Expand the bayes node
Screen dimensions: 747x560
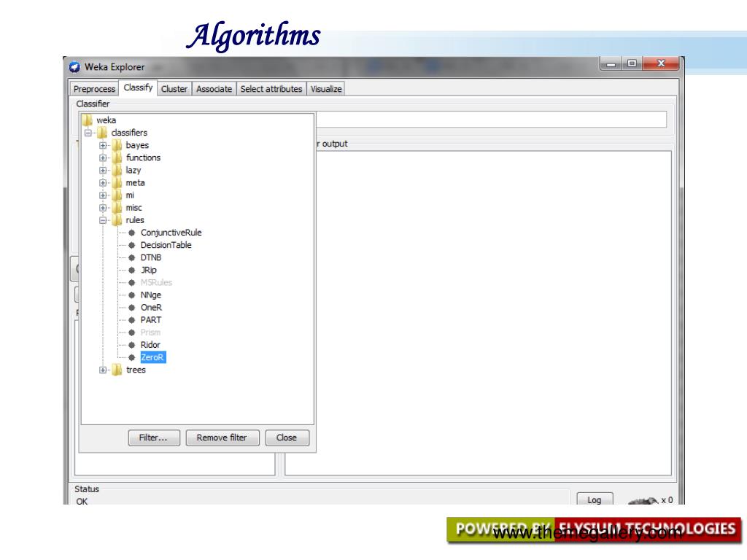tap(103, 145)
